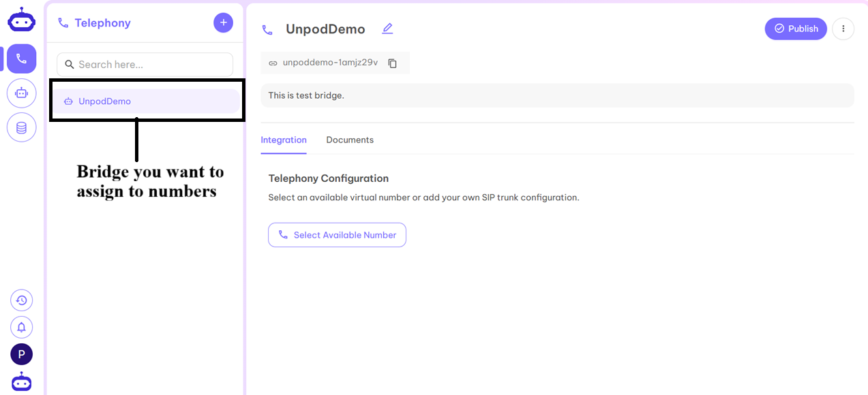Click the bridge description text

click(x=306, y=95)
